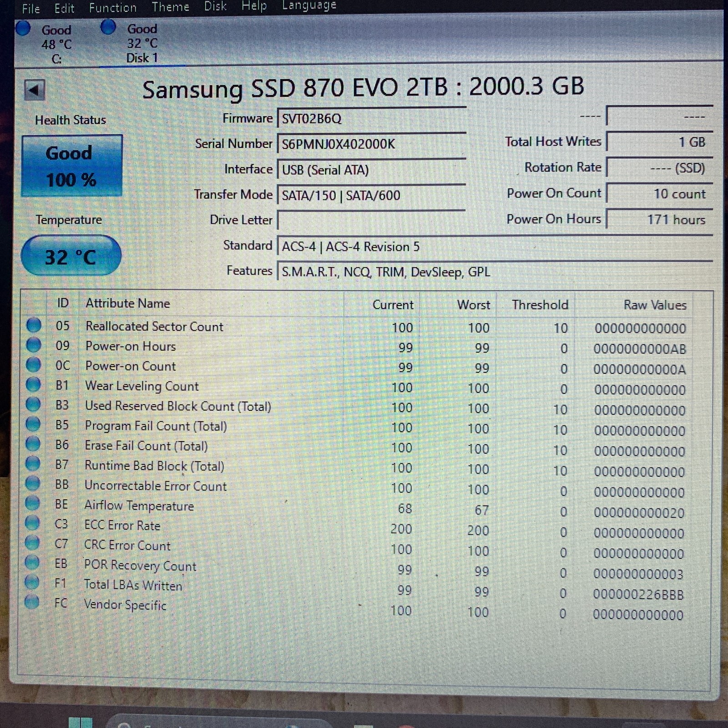Select the Reallocated Sector Count attribute name
728x728 pixels.
(x=154, y=326)
